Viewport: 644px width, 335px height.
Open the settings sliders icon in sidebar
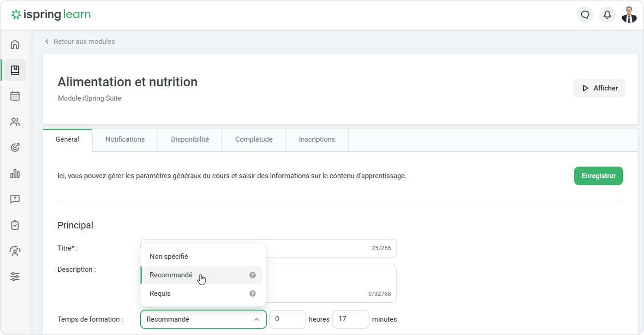click(x=15, y=277)
